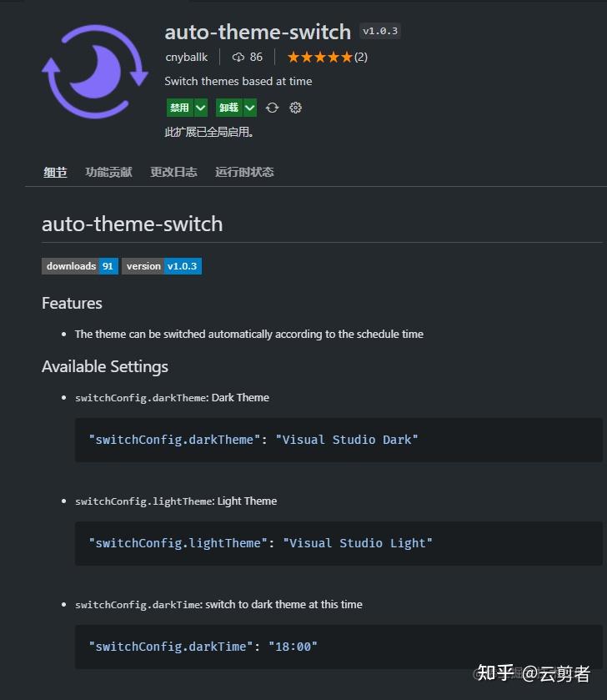Open the cnyballk author profile link
Screen dimensions: 607x700
[x=186, y=57]
